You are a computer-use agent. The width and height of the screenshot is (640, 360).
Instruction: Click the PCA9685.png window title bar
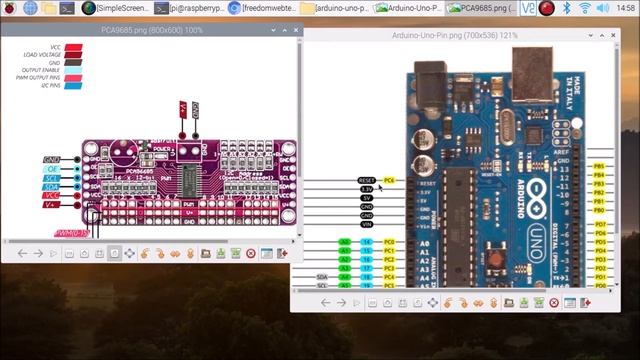[x=152, y=30]
